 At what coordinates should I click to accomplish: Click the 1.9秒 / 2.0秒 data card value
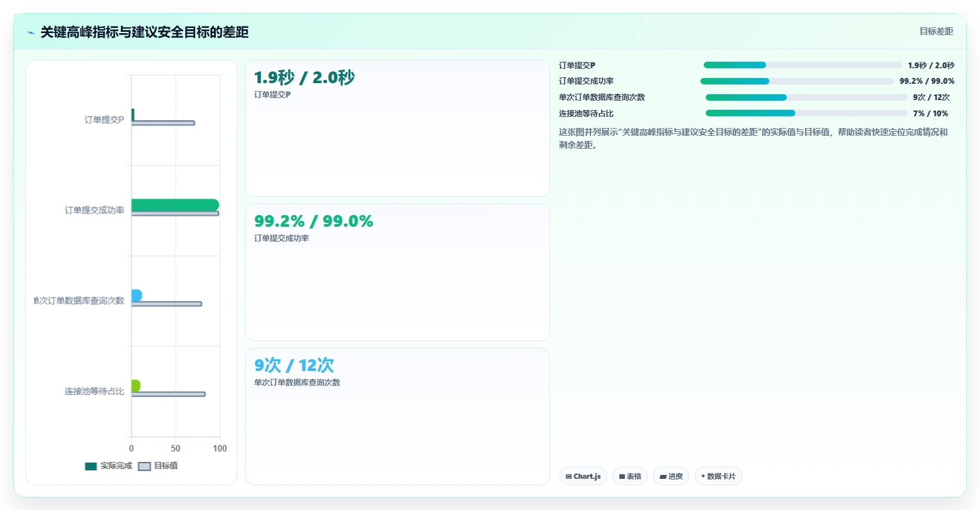tap(304, 78)
